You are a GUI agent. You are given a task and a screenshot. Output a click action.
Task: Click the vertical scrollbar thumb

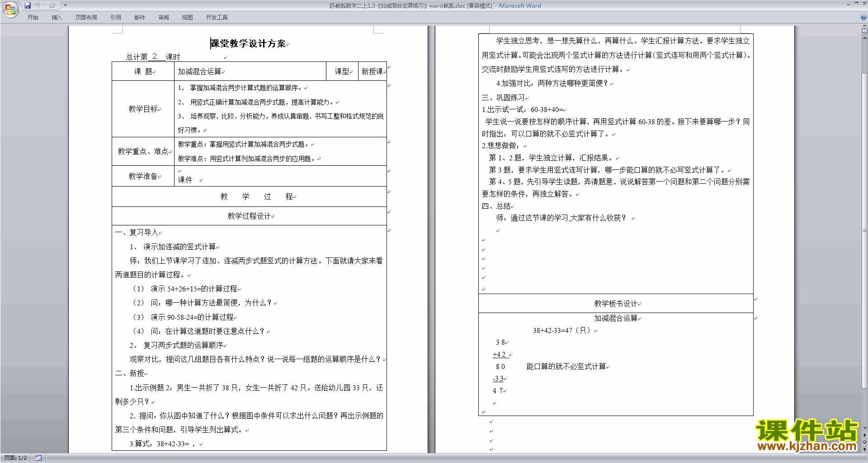coord(865,230)
